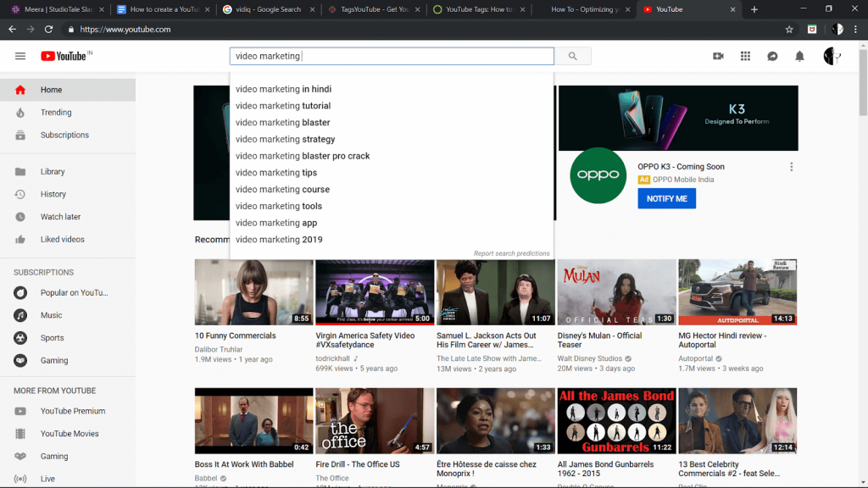Switch to TagsYouTube browser tab
The height and width of the screenshot is (488, 868).
374,9
